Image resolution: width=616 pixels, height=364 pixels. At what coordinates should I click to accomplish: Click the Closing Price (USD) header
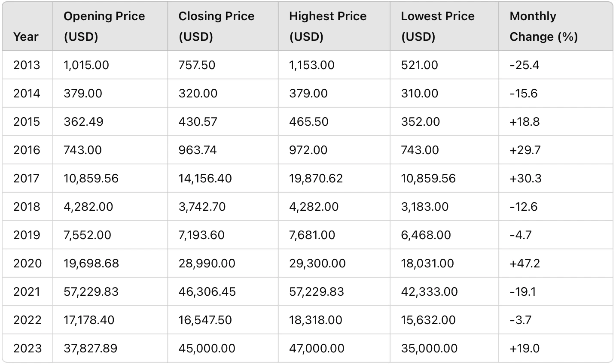click(217, 26)
